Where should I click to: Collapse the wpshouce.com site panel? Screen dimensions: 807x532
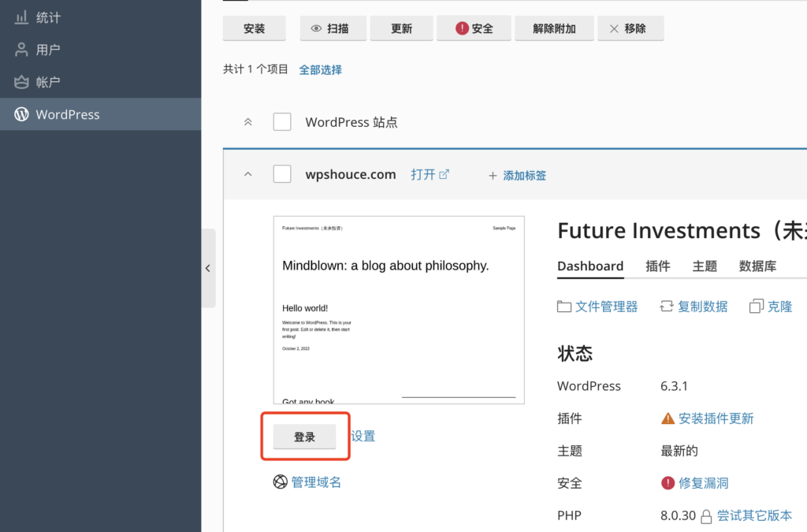247,174
